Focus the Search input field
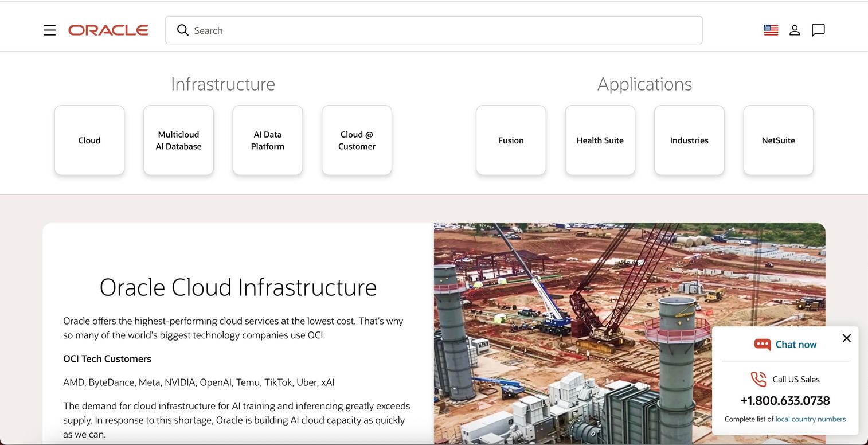The image size is (868, 445). coord(434,30)
